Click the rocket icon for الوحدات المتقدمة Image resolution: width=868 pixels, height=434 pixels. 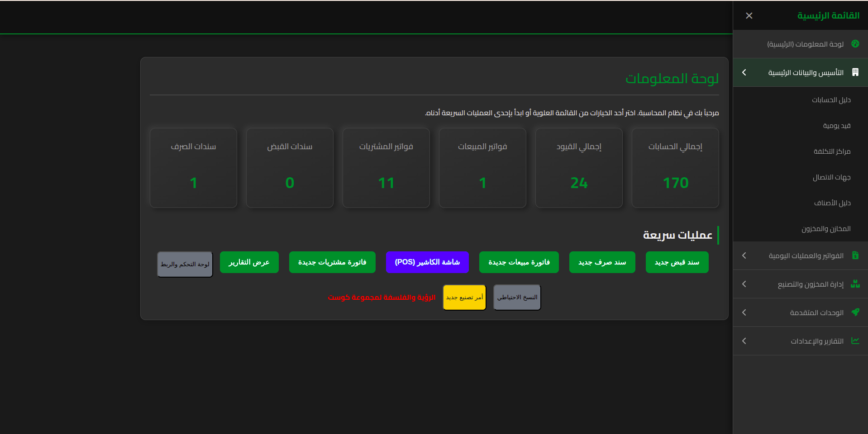855,312
